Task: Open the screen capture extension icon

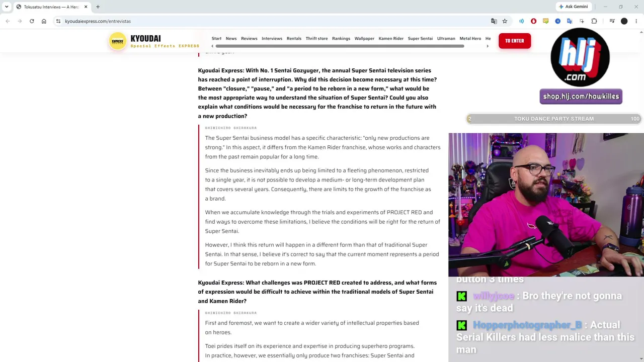Action: click(x=582, y=21)
